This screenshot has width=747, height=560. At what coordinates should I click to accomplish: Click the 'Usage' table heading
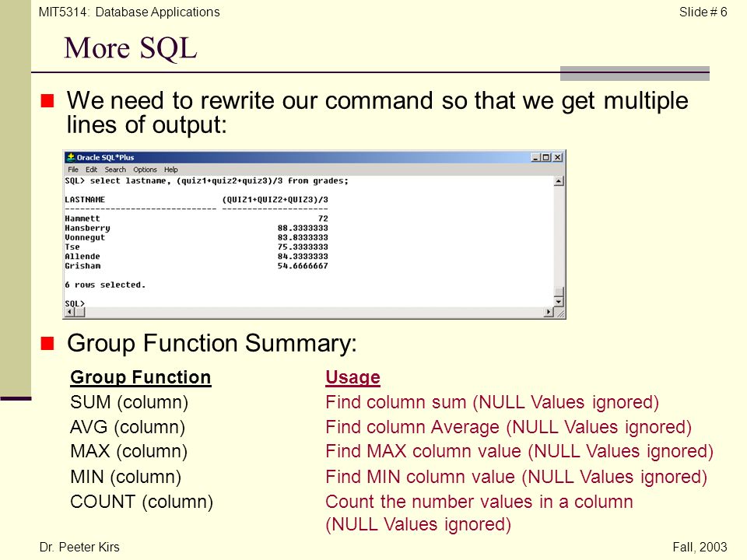[x=353, y=378]
